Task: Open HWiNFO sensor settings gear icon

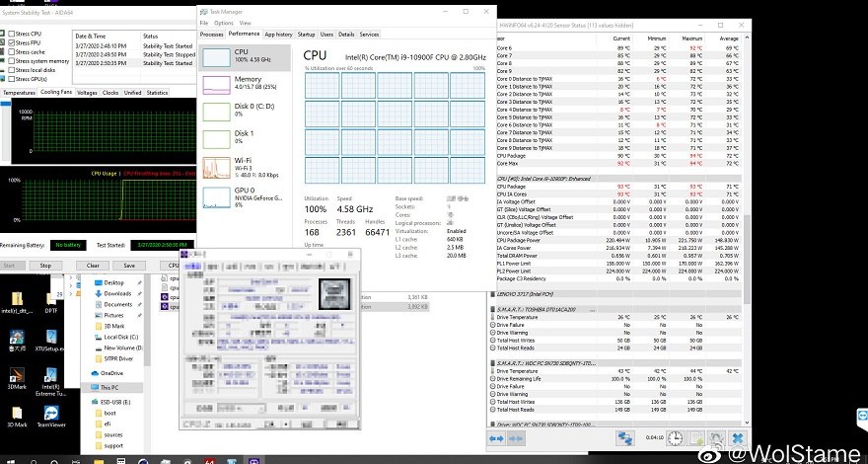Action: (717, 438)
